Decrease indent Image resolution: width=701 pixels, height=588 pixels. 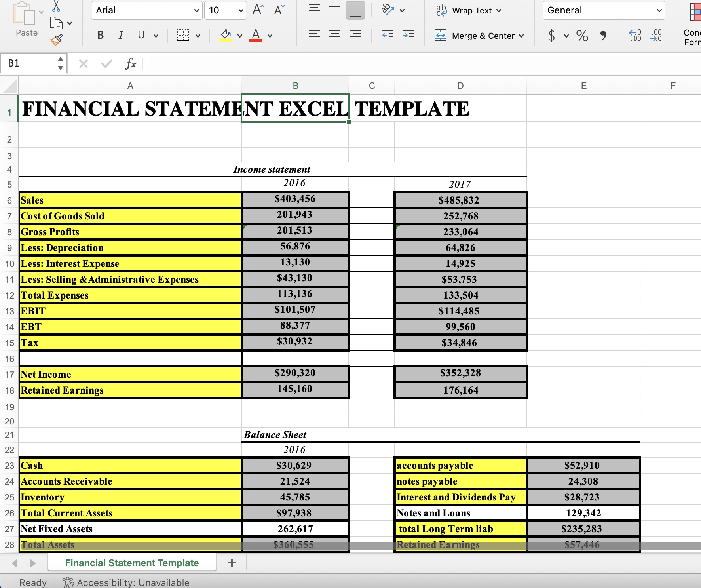[388, 36]
